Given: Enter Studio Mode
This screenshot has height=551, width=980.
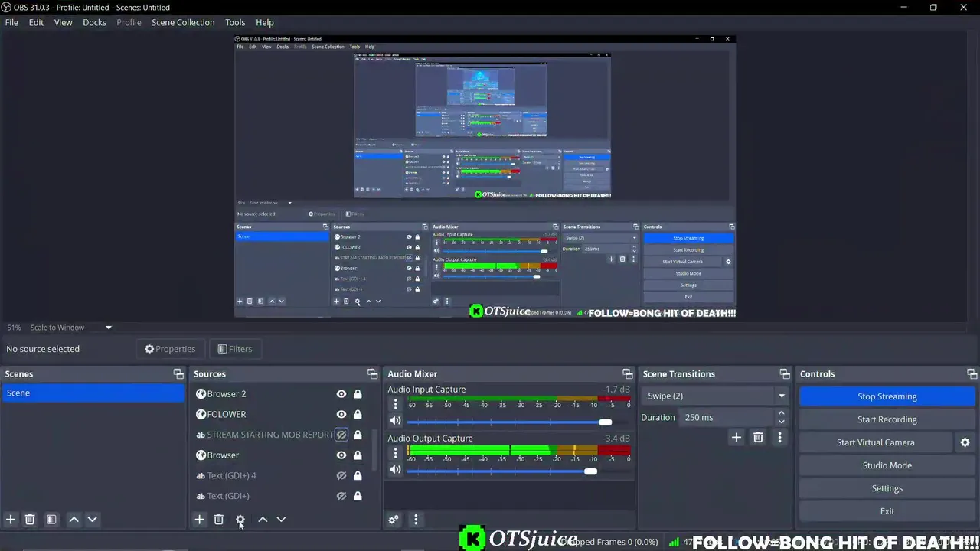Looking at the screenshot, I should pyautogui.click(x=887, y=465).
